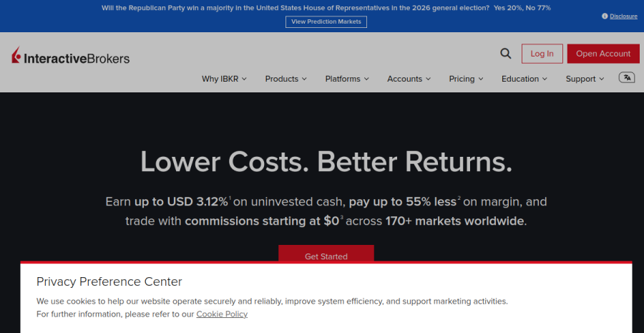
Task: Click the 'up to USD 3.12%' text
Action: coord(181,202)
